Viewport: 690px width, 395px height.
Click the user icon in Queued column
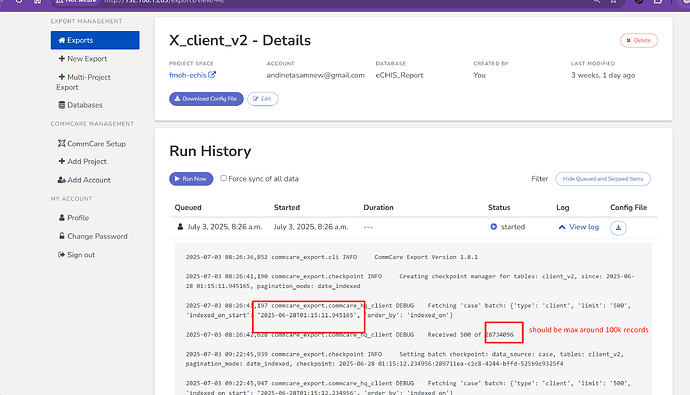point(180,227)
